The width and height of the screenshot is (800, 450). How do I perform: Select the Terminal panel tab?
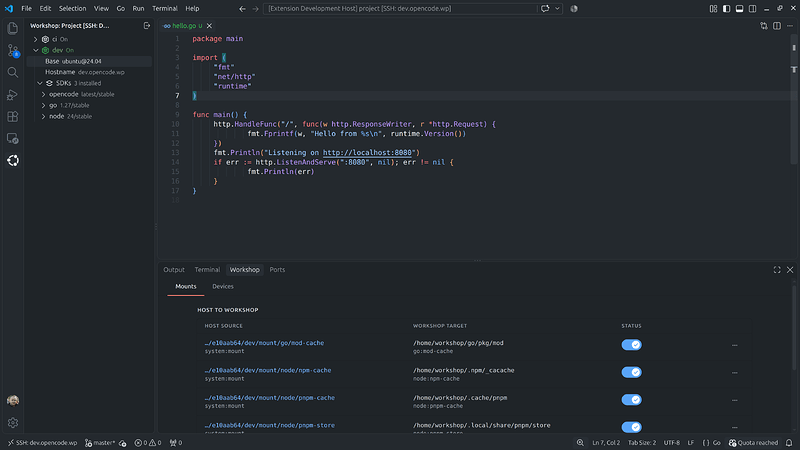click(207, 269)
